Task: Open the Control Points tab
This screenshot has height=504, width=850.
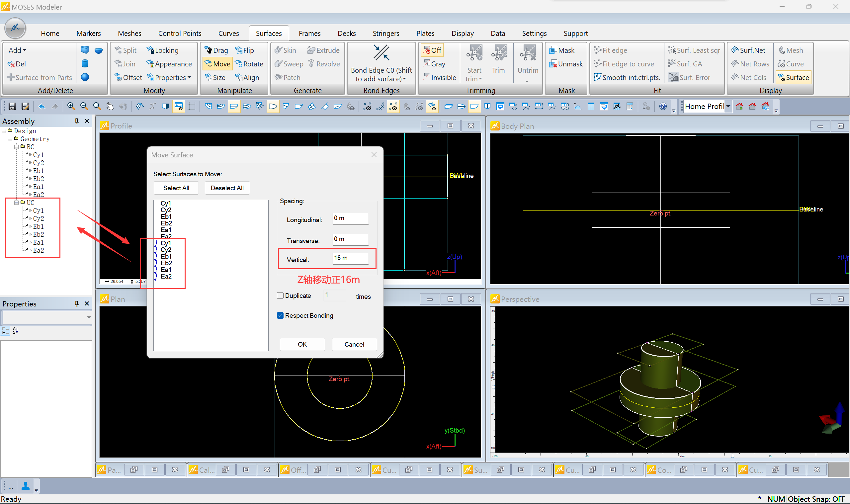Action: [180, 33]
